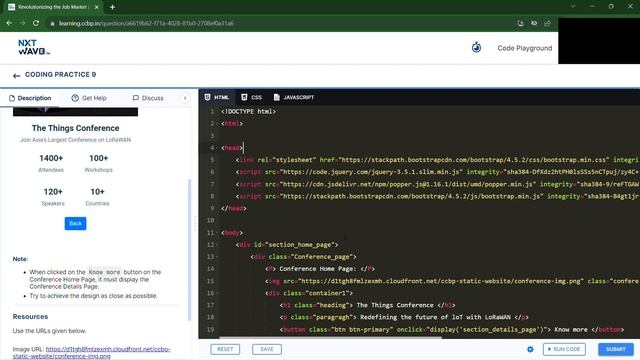Click the file icon on JAVASCRIPT tab
Screen dimensions: 640x360
click(x=277, y=97)
